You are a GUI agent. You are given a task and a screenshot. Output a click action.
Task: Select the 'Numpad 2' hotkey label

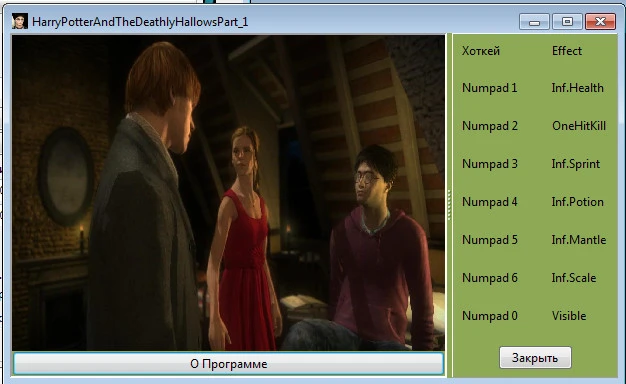(490, 126)
